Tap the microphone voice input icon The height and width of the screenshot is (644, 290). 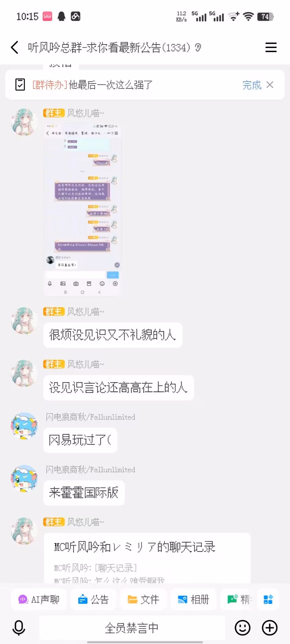point(19,628)
